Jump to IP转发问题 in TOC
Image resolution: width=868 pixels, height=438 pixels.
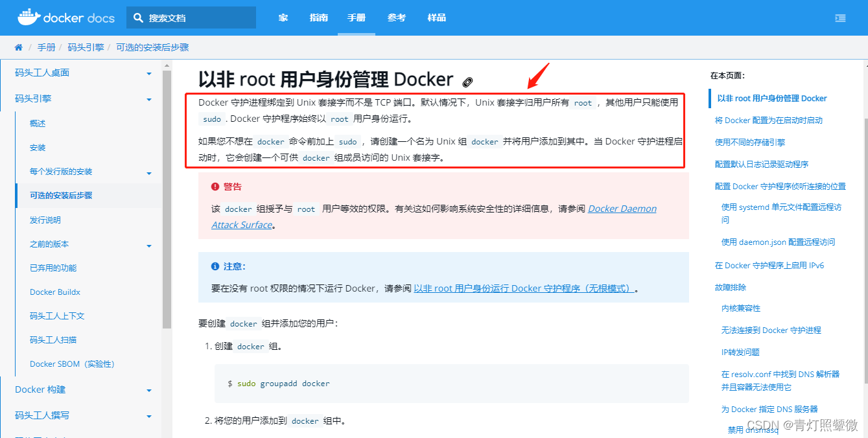(740, 352)
